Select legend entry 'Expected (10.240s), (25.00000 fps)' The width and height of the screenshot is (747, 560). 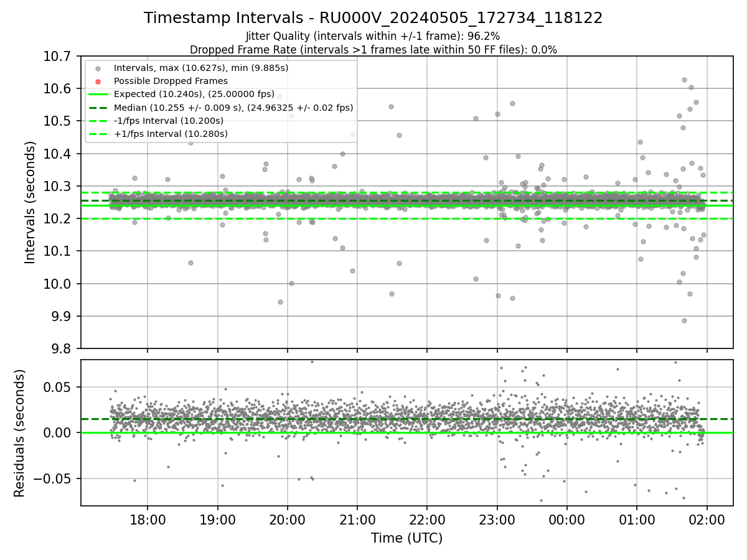194,94
